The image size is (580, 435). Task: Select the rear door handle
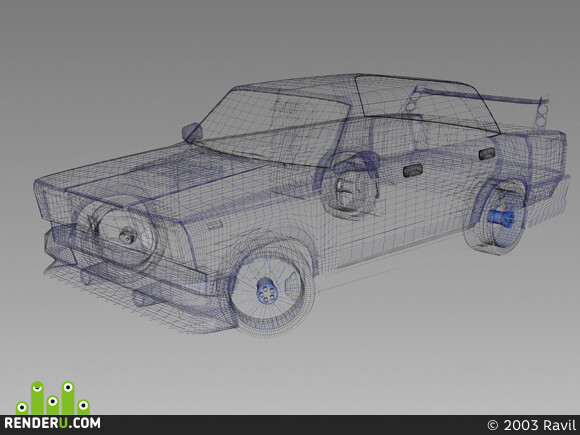pyautogui.click(x=487, y=154)
